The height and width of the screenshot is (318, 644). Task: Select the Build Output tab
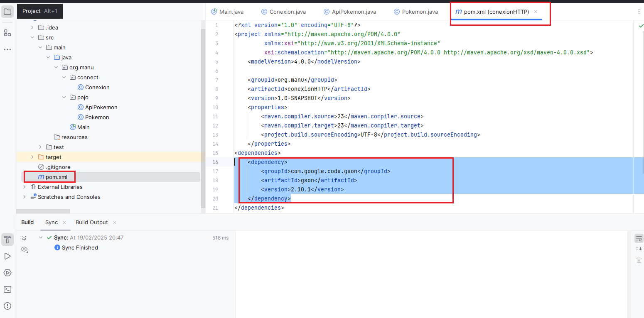coord(92,223)
